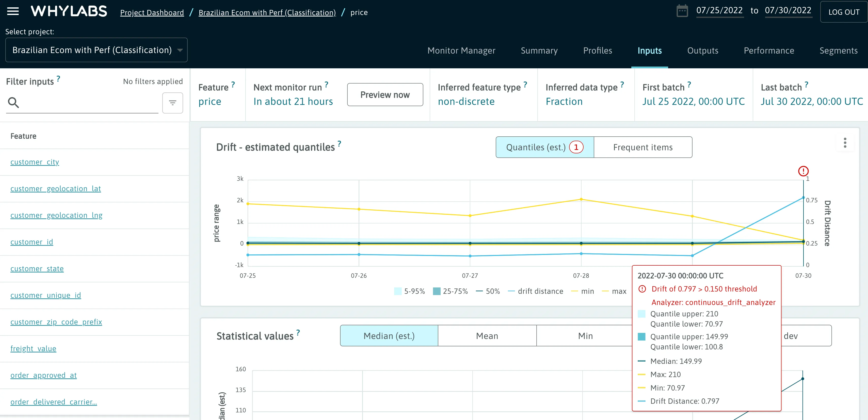Viewport: 868px width, 420px height.
Task: Go to the Performance tab
Action: [769, 51]
